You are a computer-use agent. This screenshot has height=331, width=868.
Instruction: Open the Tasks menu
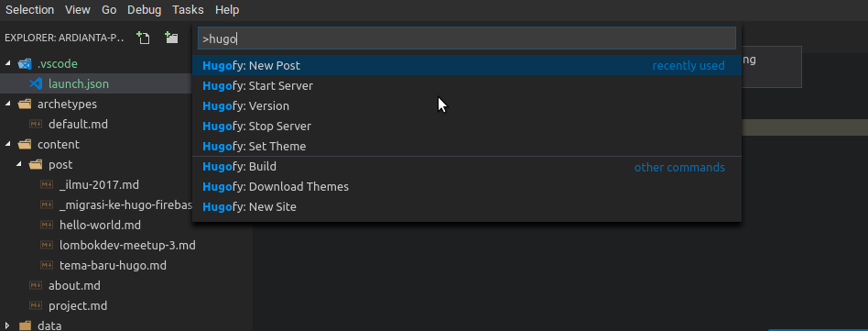click(x=188, y=10)
